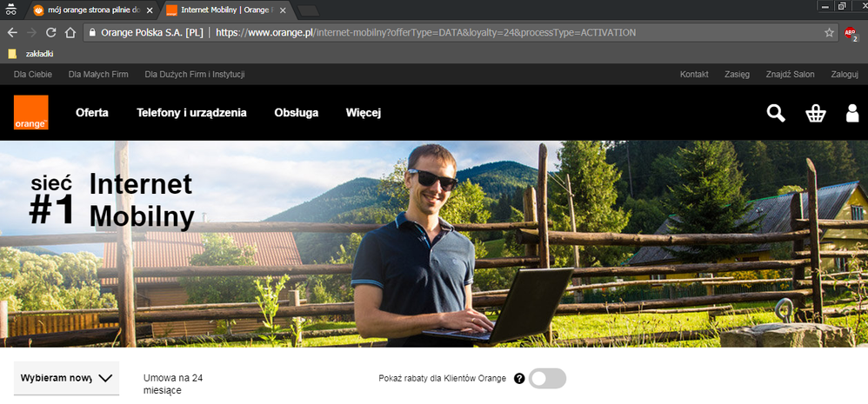Open the shopping basket icon
The width and height of the screenshot is (868, 404).
click(815, 113)
